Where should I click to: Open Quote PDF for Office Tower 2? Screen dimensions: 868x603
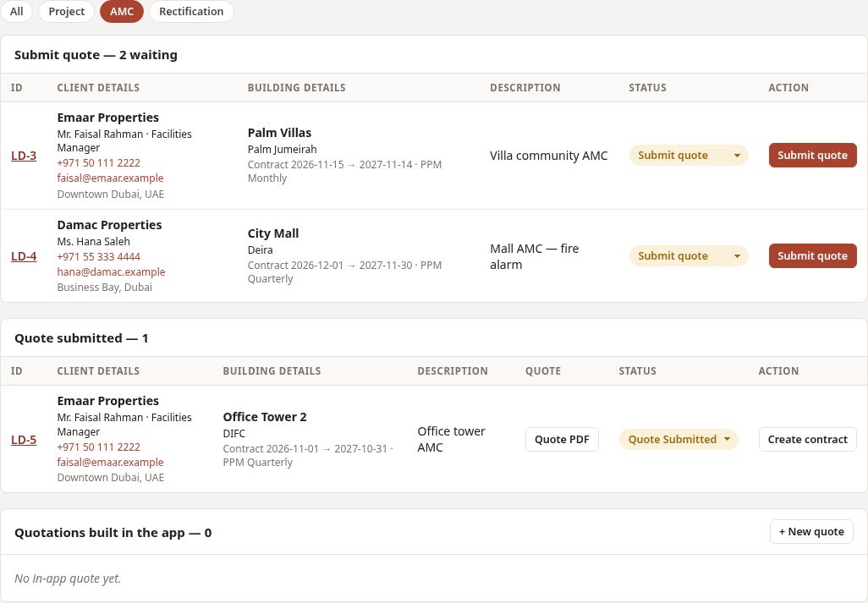(562, 439)
